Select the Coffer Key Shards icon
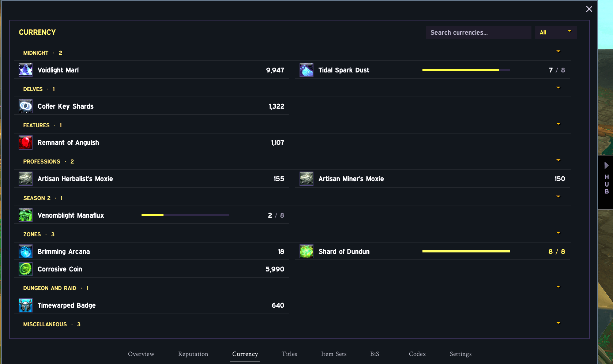 (x=26, y=106)
